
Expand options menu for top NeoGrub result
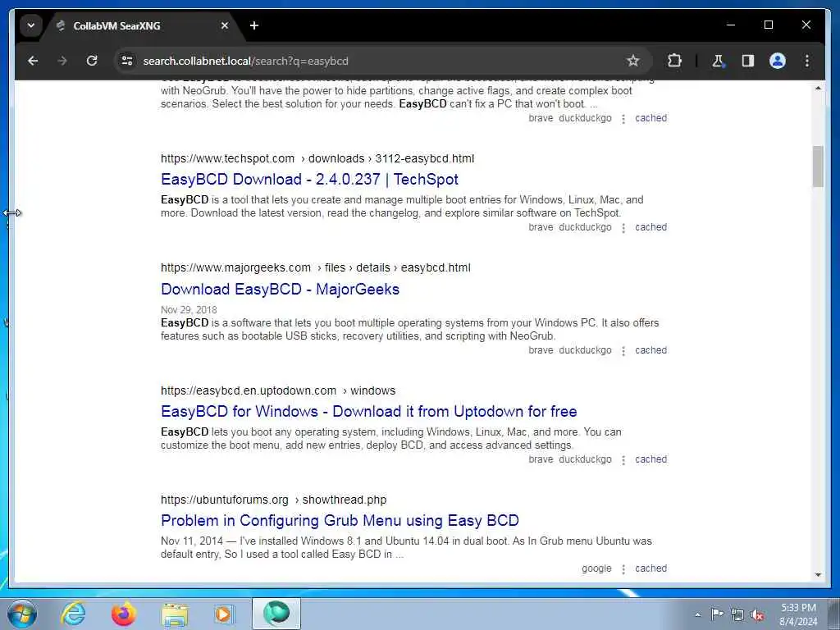623,120
